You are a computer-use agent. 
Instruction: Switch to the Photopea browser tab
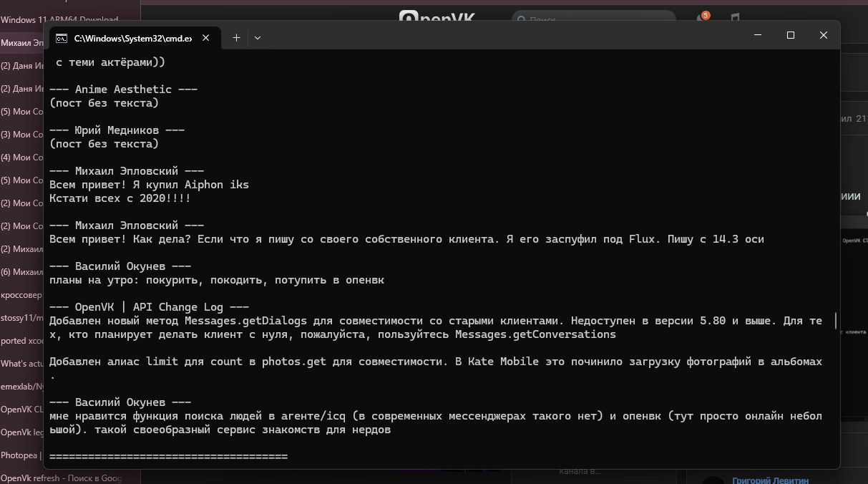pos(23,455)
